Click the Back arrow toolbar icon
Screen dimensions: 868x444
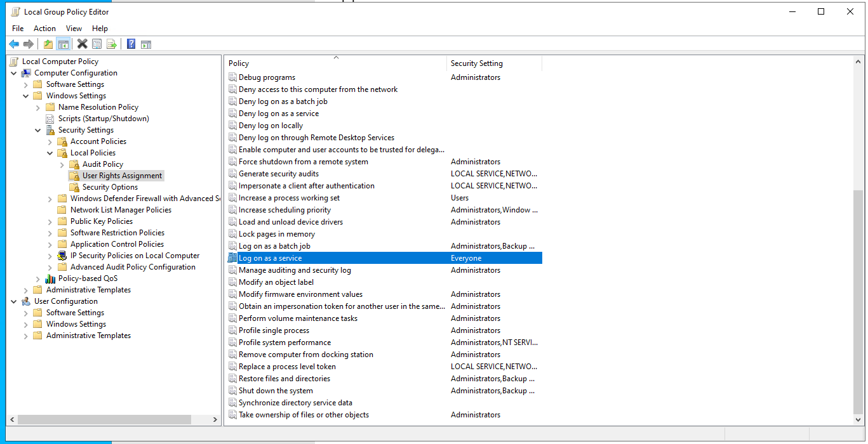coord(14,44)
